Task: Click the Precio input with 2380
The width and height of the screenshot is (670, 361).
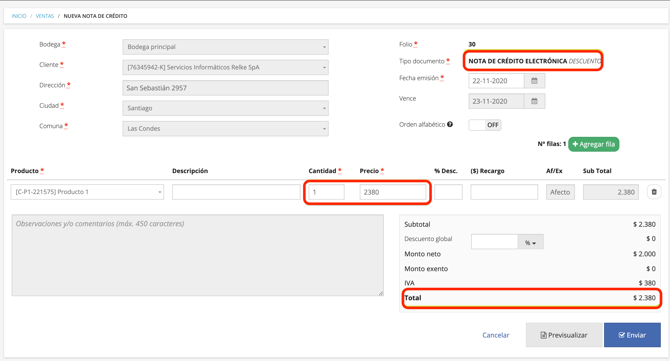Action: (x=393, y=192)
